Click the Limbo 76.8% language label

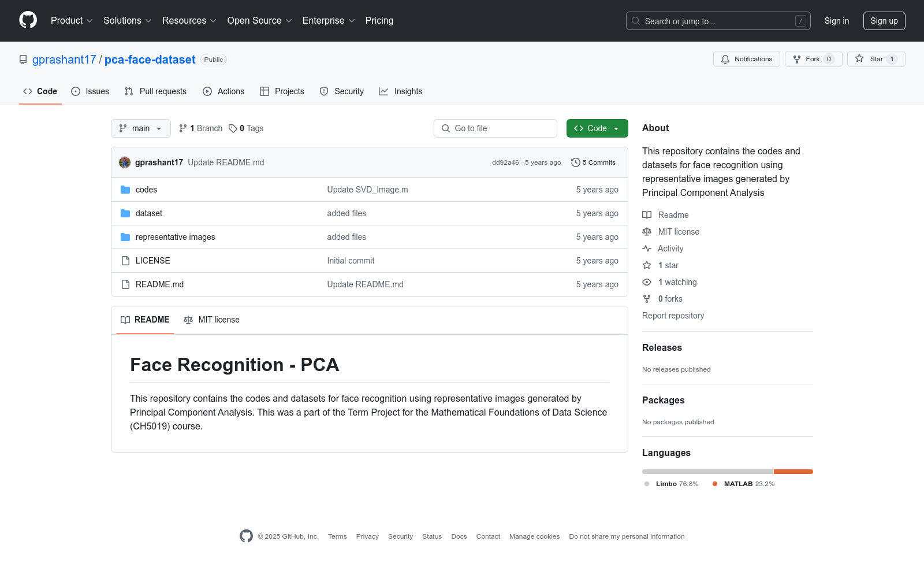(x=672, y=484)
